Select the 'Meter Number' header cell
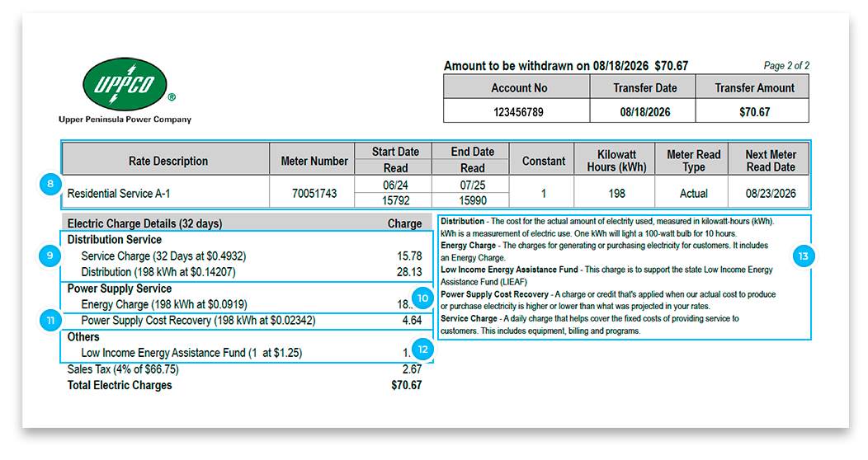Image resolution: width=868 pixels, height=460 pixels. point(314,161)
